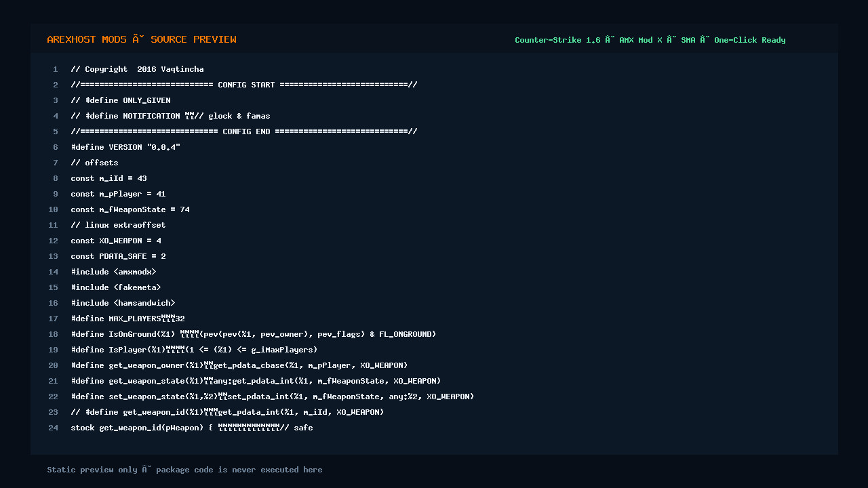Select the "const m_iId = 43" line
The height and width of the screenshot is (488, 868).
108,178
